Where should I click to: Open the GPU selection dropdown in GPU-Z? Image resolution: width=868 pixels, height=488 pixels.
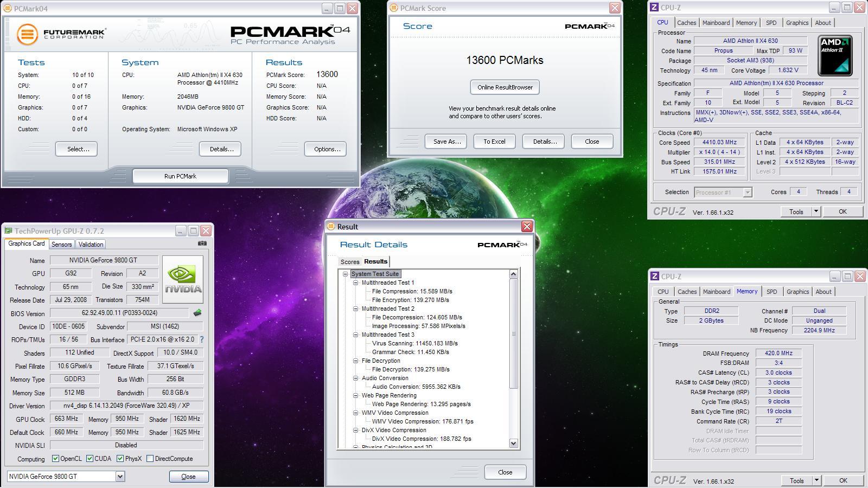coord(120,477)
